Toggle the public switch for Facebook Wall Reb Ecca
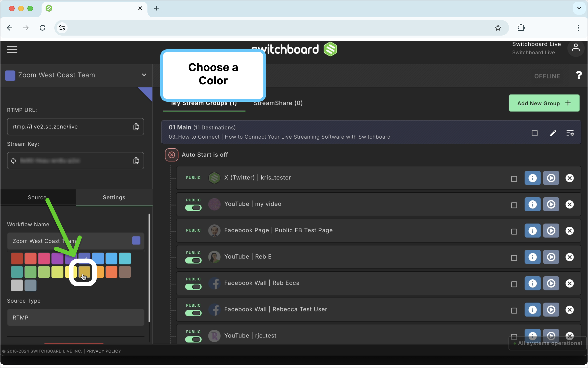This screenshot has height=368, width=588. [193, 287]
